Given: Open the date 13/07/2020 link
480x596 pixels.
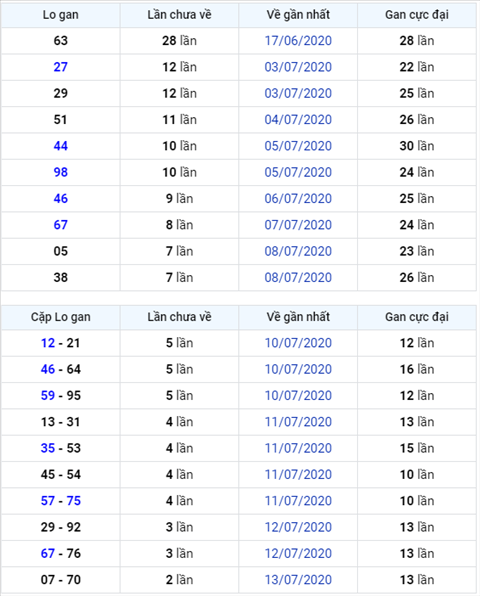Looking at the screenshot, I should point(298,580).
